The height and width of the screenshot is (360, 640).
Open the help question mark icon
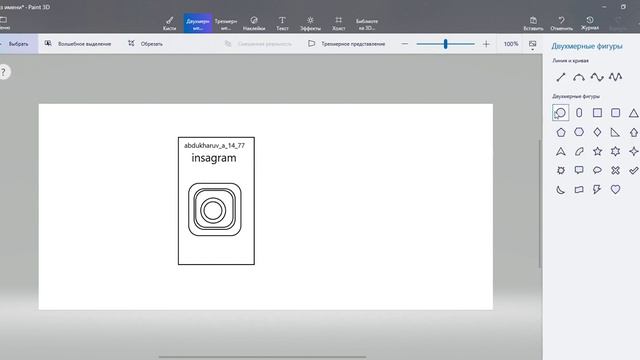(x=4, y=72)
